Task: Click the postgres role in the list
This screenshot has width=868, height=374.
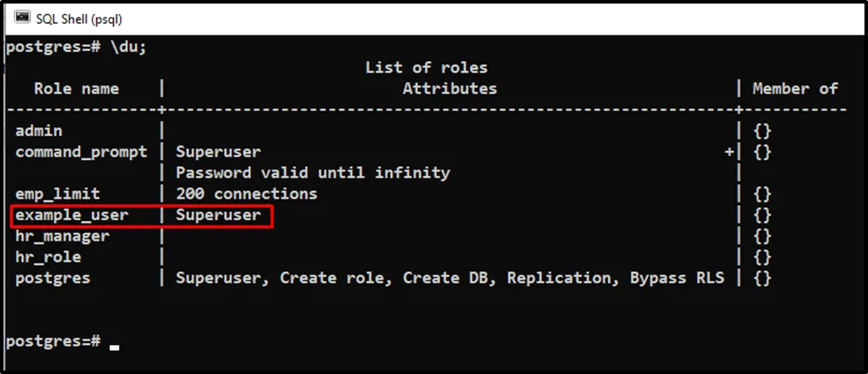Action: pyautogui.click(x=52, y=278)
